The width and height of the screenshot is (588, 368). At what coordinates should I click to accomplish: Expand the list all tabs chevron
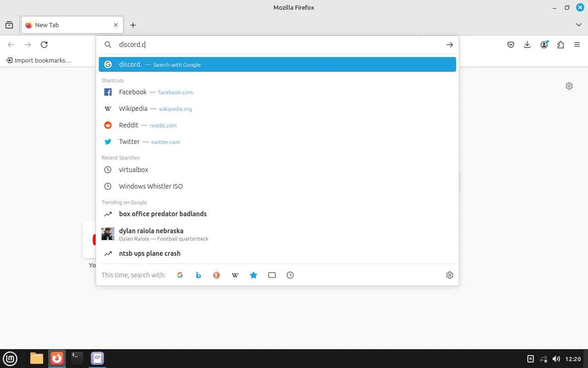click(579, 25)
